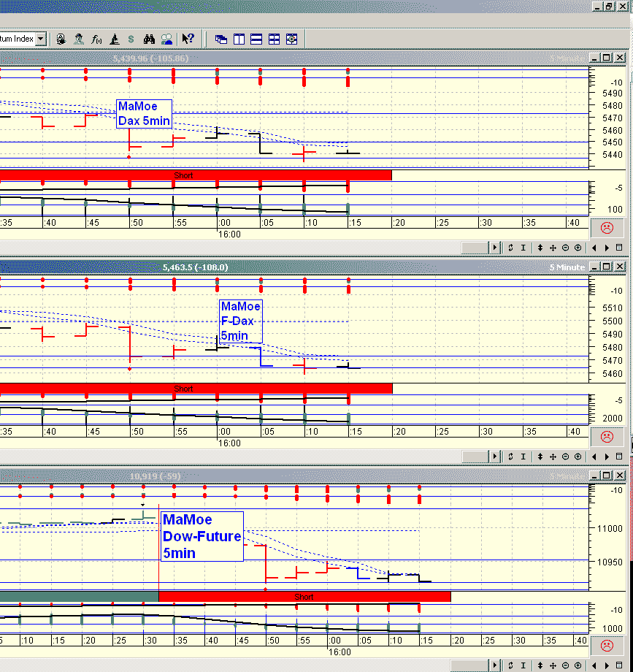Open the formula editor f(x) tool
The image size is (633, 672).
(x=96, y=39)
